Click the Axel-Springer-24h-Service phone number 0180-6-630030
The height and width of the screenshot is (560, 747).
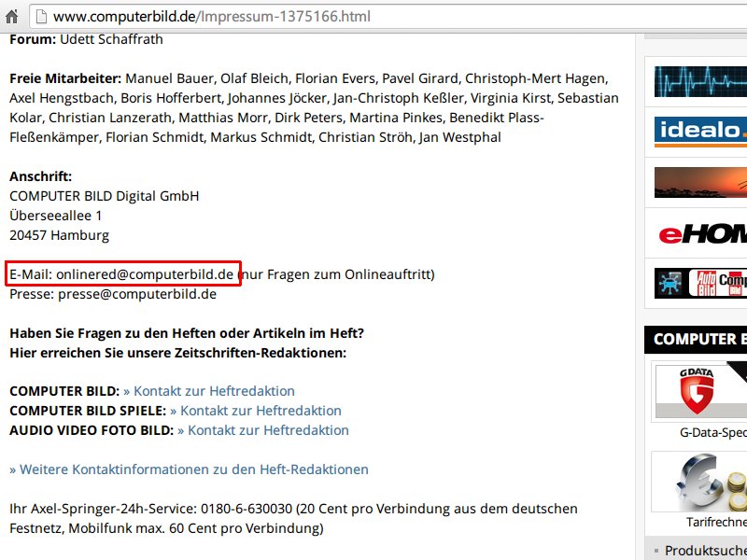[x=247, y=509]
